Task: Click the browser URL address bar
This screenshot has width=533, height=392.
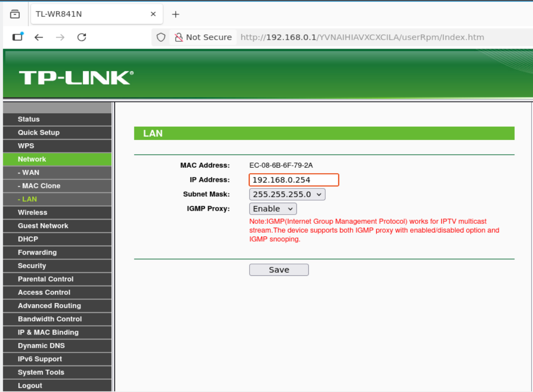Action: coord(362,37)
